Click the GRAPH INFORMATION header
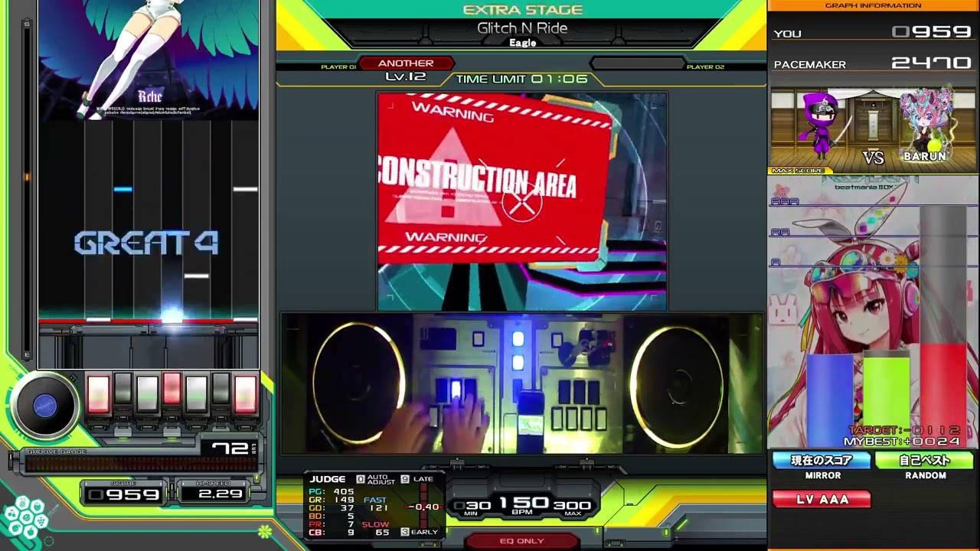Viewport: 980px width, 551px height. tap(873, 5)
